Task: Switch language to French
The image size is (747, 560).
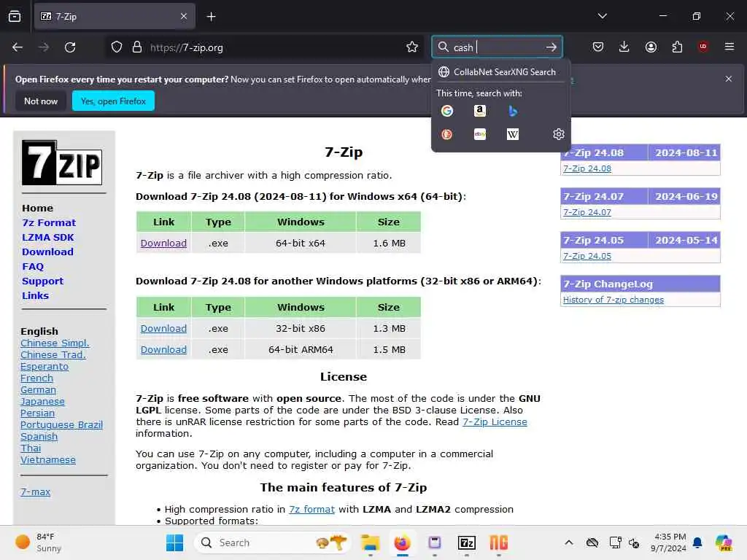Action: [36, 378]
